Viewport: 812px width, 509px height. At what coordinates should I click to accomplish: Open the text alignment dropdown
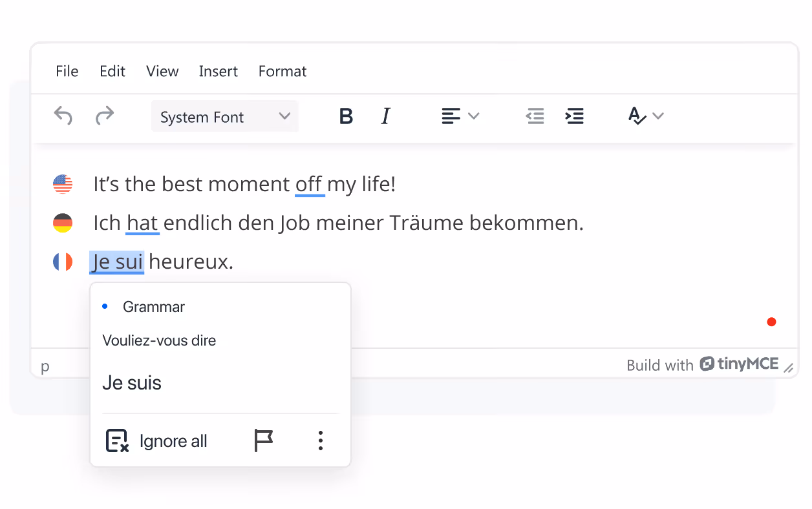(x=460, y=116)
